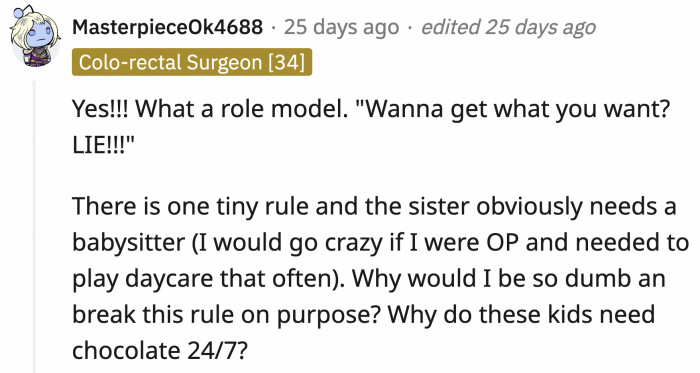The height and width of the screenshot is (373, 700).
Task: Select the separator dot after the username
Action: 273,29
